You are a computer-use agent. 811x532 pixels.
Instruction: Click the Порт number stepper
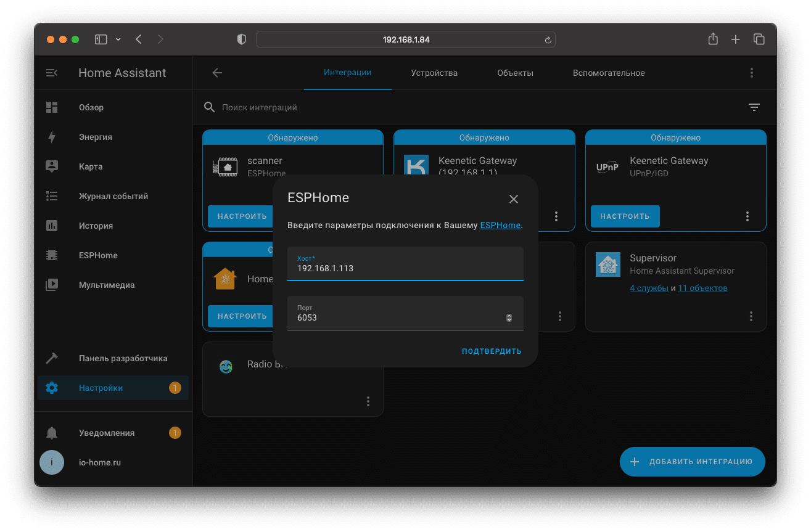pos(509,317)
